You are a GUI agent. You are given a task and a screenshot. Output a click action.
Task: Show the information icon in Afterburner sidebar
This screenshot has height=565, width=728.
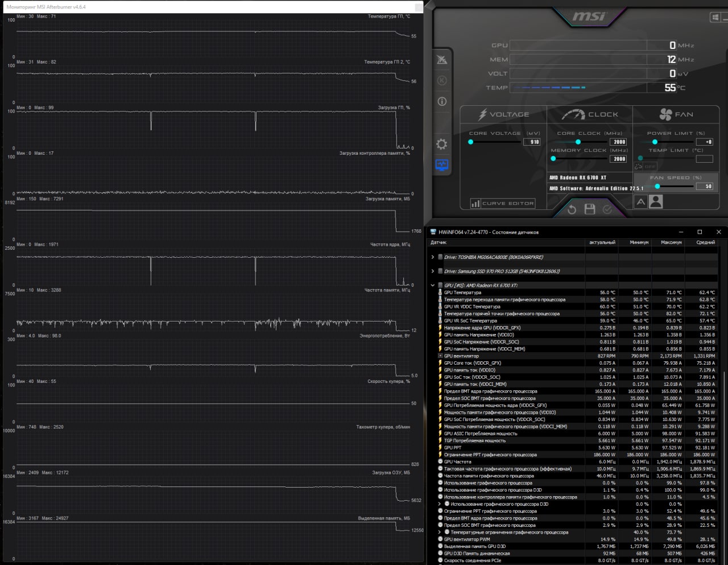442,101
